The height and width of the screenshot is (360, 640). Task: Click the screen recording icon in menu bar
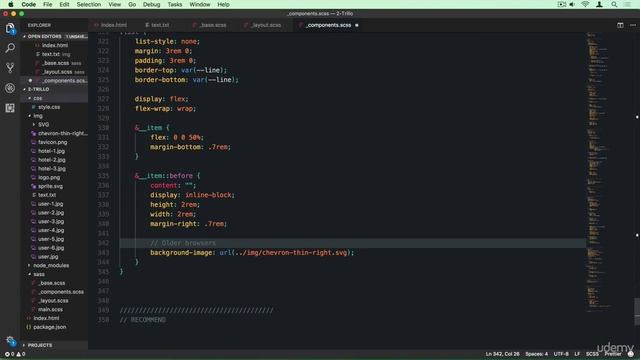[562, 4]
